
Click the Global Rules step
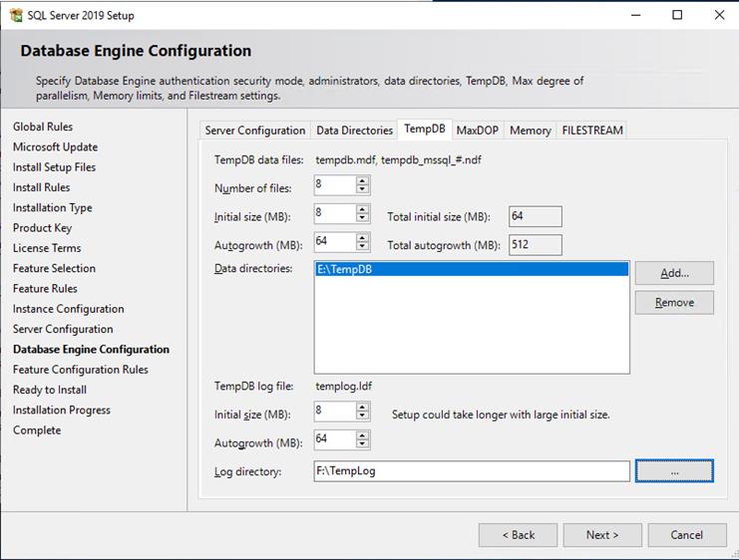tap(43, 127)
